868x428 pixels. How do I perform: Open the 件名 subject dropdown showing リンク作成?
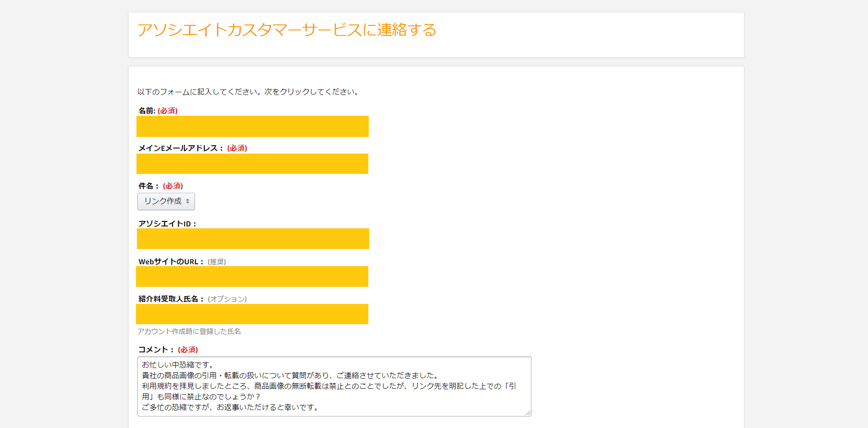(x=166, y=202)
